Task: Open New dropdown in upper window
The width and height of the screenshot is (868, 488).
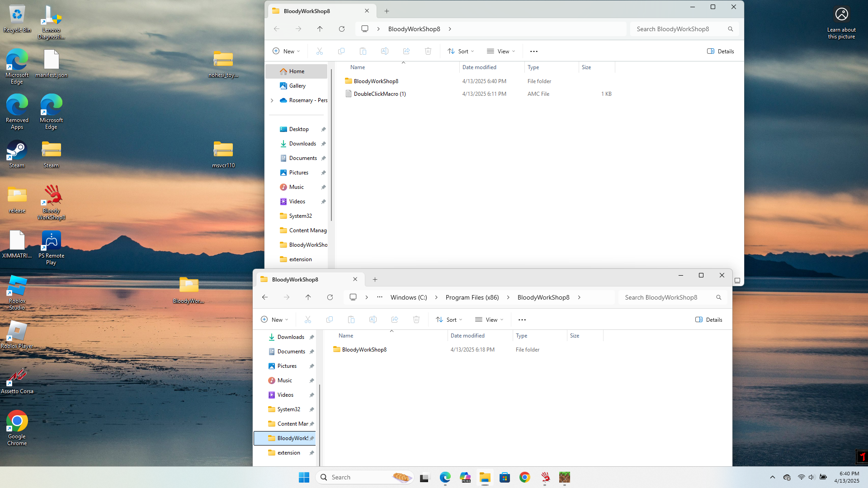Action: tap(287, 51)
